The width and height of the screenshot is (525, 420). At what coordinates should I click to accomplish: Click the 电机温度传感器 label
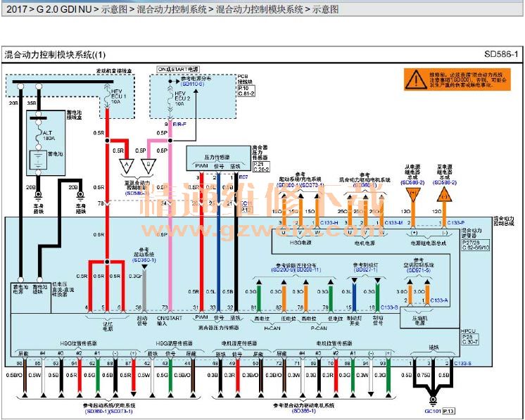click(239, 343)
